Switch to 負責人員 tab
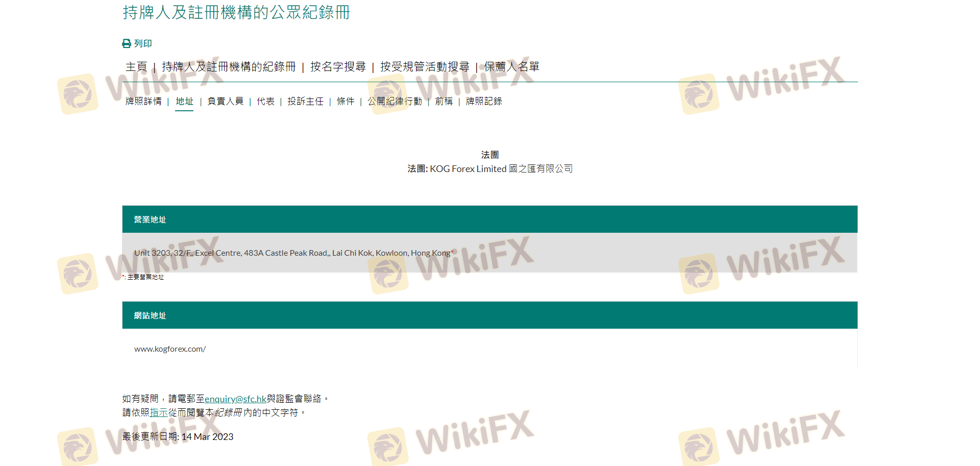The width and height of the screenshot is (980, 466). point(225,102)
